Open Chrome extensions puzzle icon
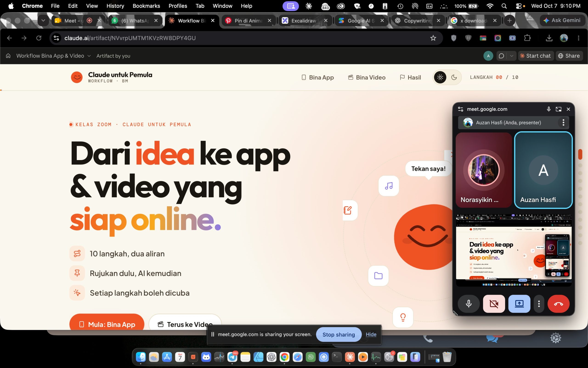The width and height of the screenshot is (588, 368). click(527, 38)
